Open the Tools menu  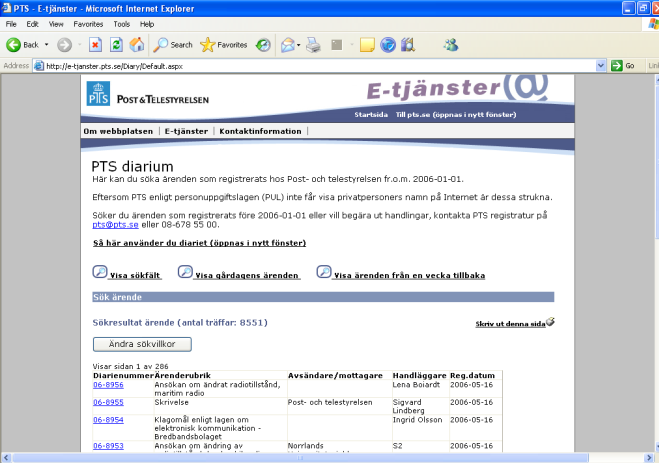coord(121,24)
